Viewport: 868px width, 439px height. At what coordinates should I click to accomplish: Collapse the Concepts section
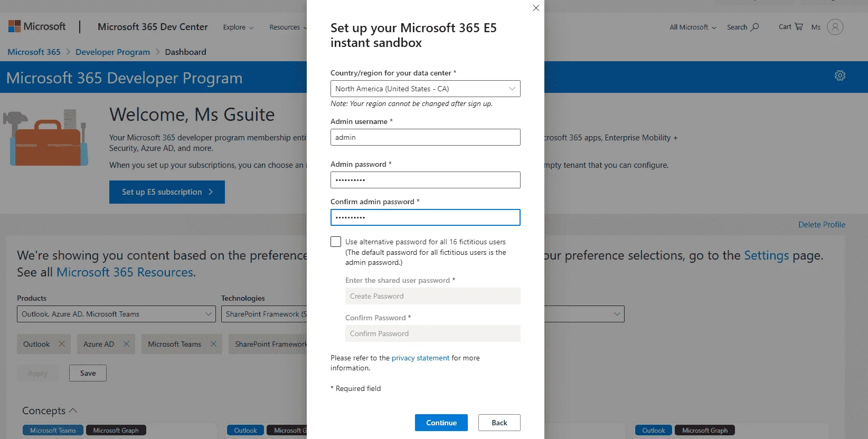tap(73, 411)
